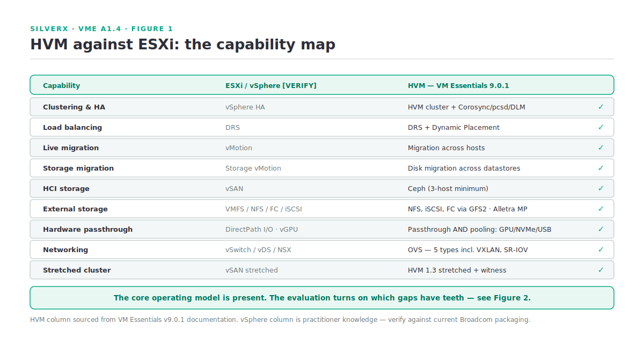Click the checkmark in the Clustering & HA row

601,107
